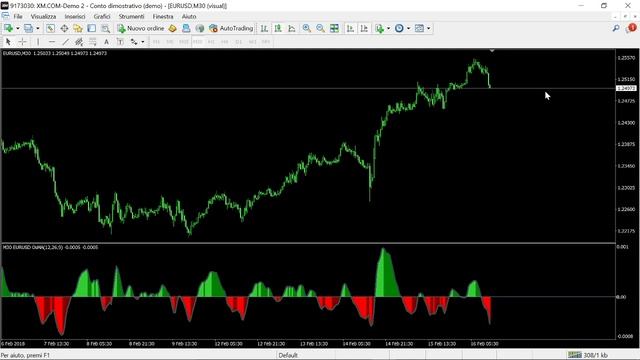Select the cursor pointer tool
This screenshot has width=640, height=360.
[x=8, y=42]
